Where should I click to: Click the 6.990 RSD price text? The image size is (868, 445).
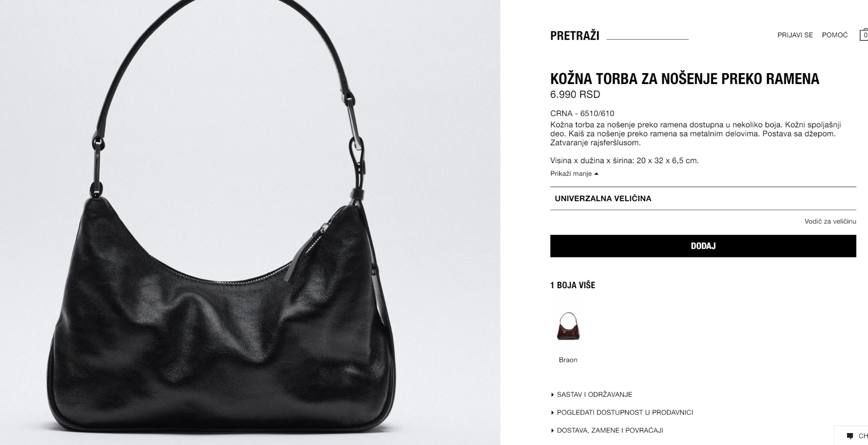(x=575, y=95)
